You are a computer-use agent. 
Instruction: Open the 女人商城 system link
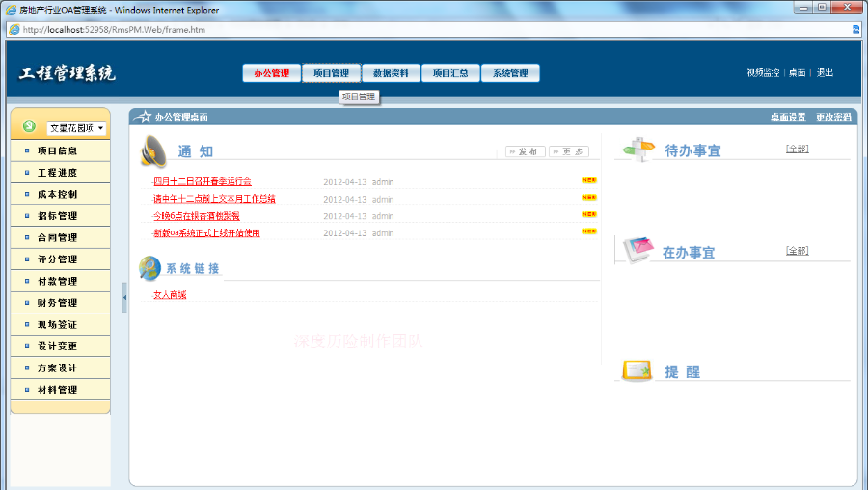170,295
